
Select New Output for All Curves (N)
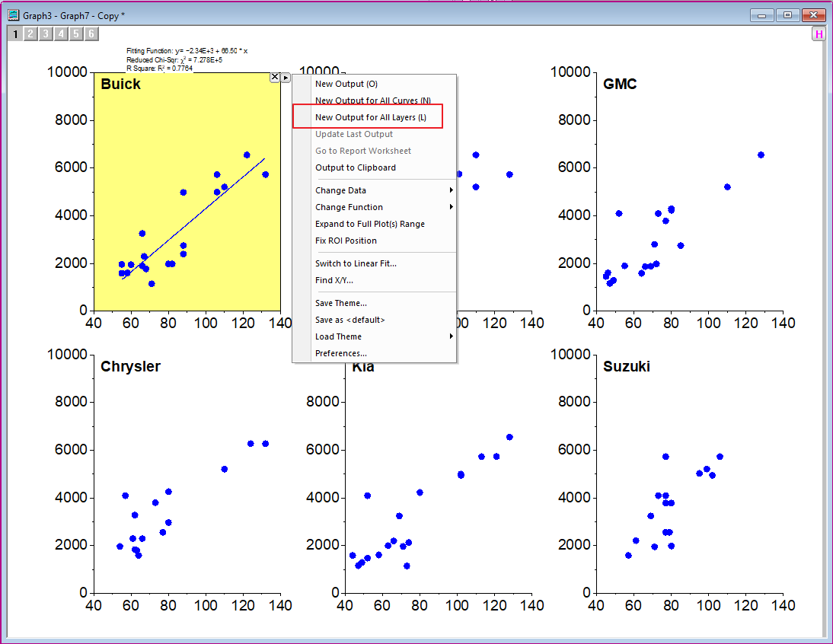click(x=375, y=100)
